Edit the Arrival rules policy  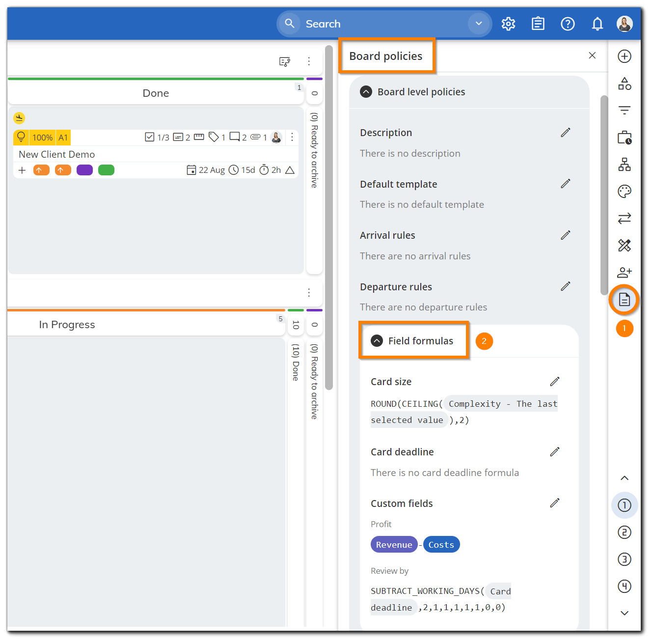[x=566, y=235]
